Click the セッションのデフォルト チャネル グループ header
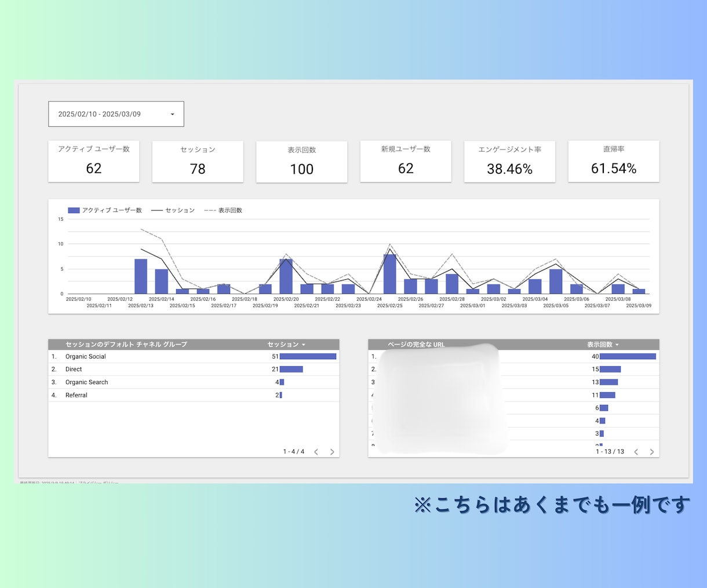 tap(126, 344)
